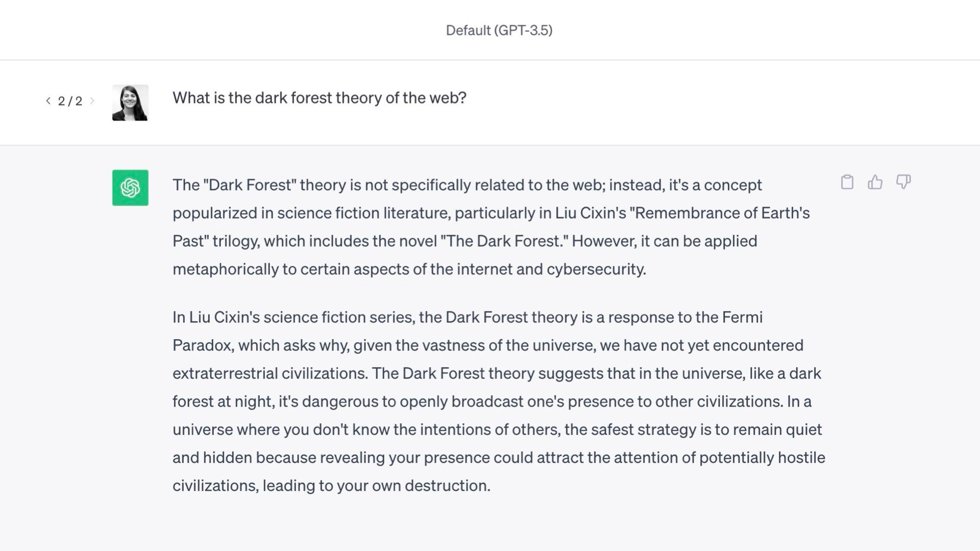980x551 pixels.
Task: Click the word "cybersecurity" in the response
Action: 595,269
